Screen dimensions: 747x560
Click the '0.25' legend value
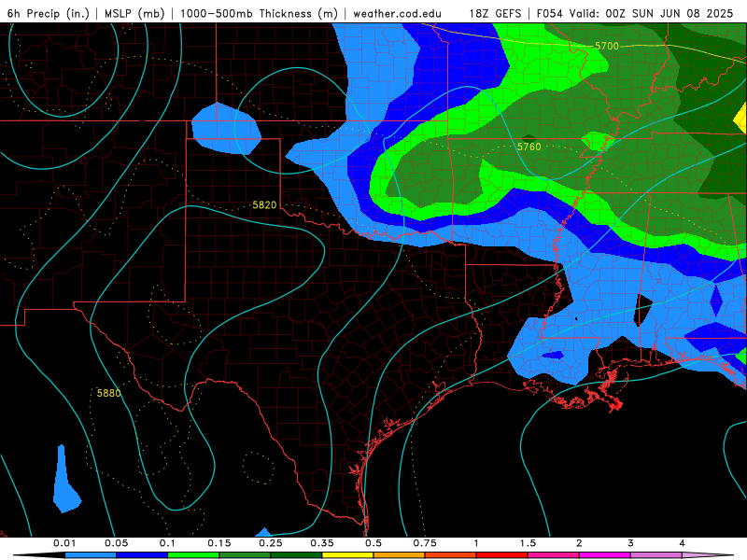[271, 543]
